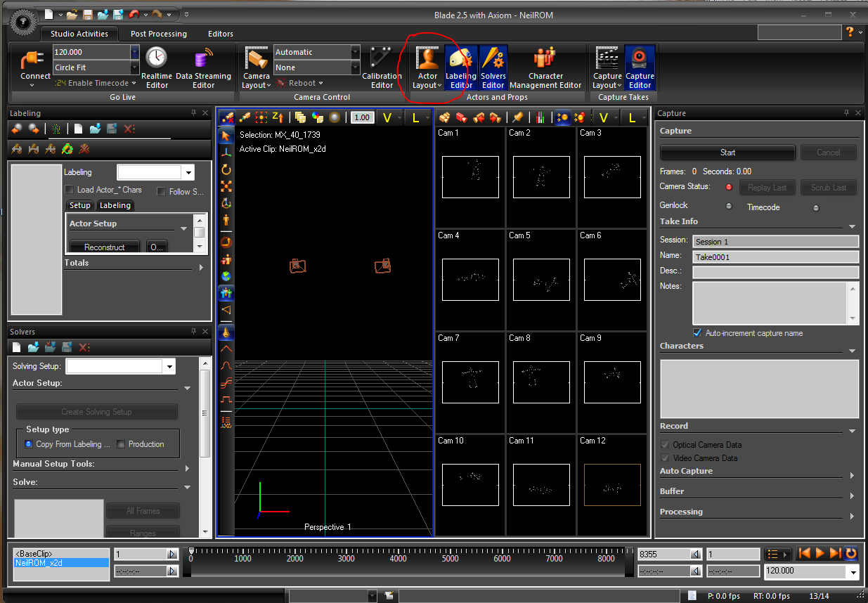
Task: Enable the Load Actor_* Chars checkbox
Action: click(69, 190)
